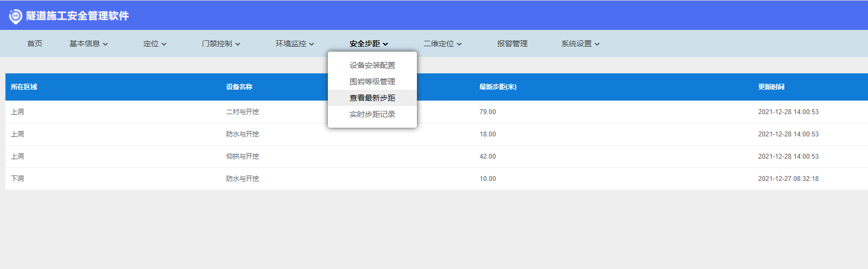Click the 更新时间 column header

pyautogui.click(x=771, y=87)
